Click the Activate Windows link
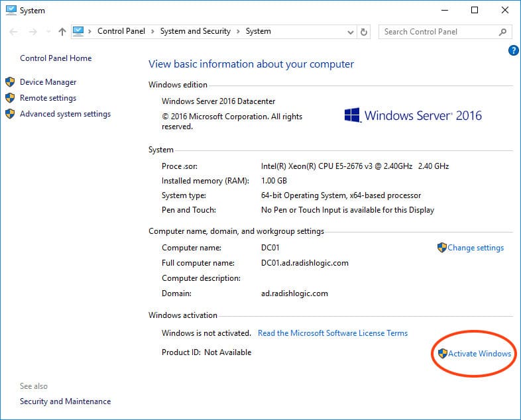The image size is (521, 420). point(479,354)
